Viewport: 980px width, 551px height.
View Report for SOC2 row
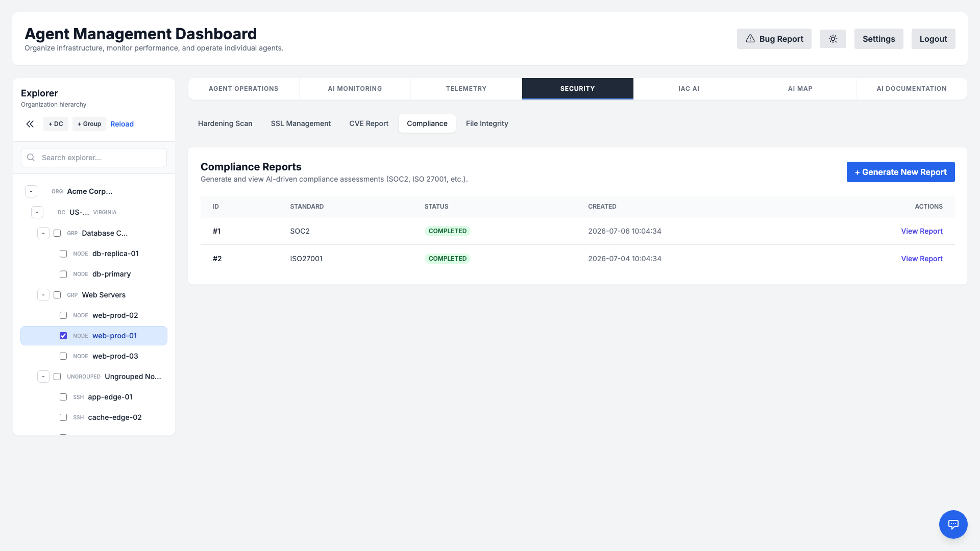click(921, 231)
